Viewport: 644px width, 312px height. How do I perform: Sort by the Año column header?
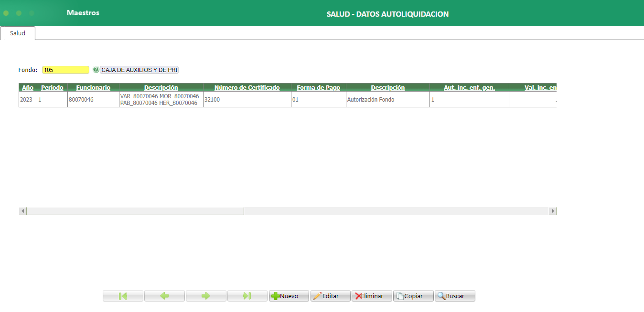[x=28, y=88]
